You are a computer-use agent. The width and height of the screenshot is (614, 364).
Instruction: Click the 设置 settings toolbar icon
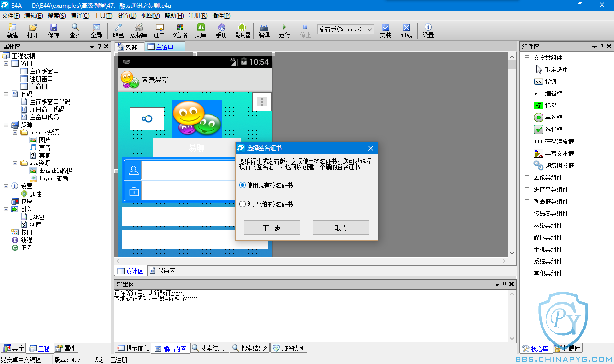tap(428, 31)
